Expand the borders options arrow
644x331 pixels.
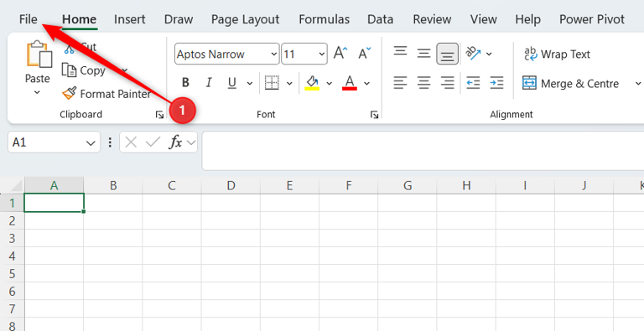coord(289,83)
